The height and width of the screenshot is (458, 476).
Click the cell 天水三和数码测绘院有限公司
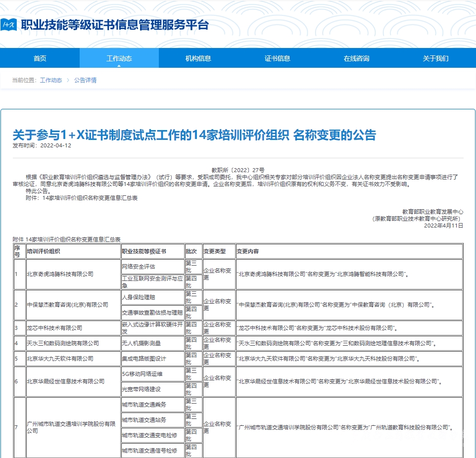point(73,343)
